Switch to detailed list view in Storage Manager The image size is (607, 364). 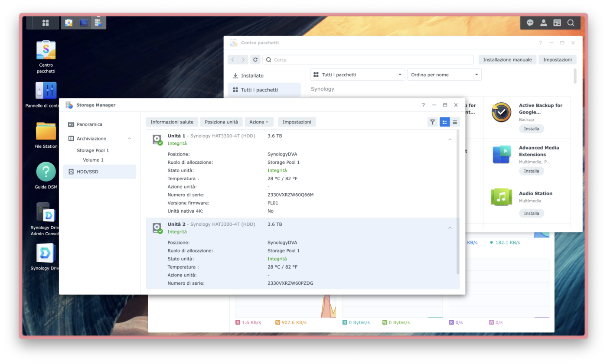coord(444,122)
